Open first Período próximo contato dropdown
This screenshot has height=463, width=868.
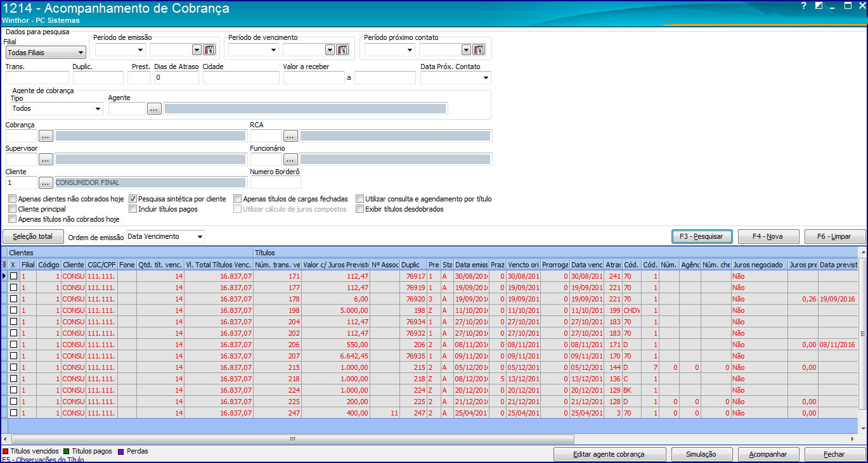(x=410, y=50)
